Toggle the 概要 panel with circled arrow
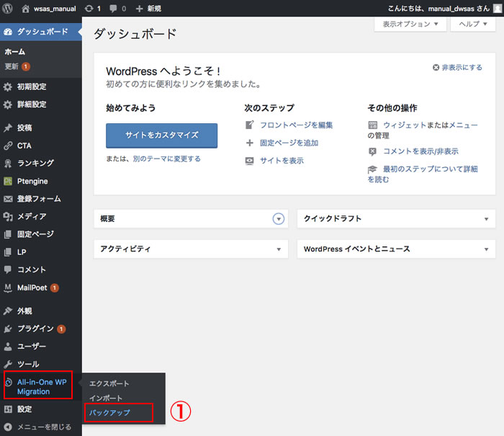The image size is (504, 436). (279, 218)
